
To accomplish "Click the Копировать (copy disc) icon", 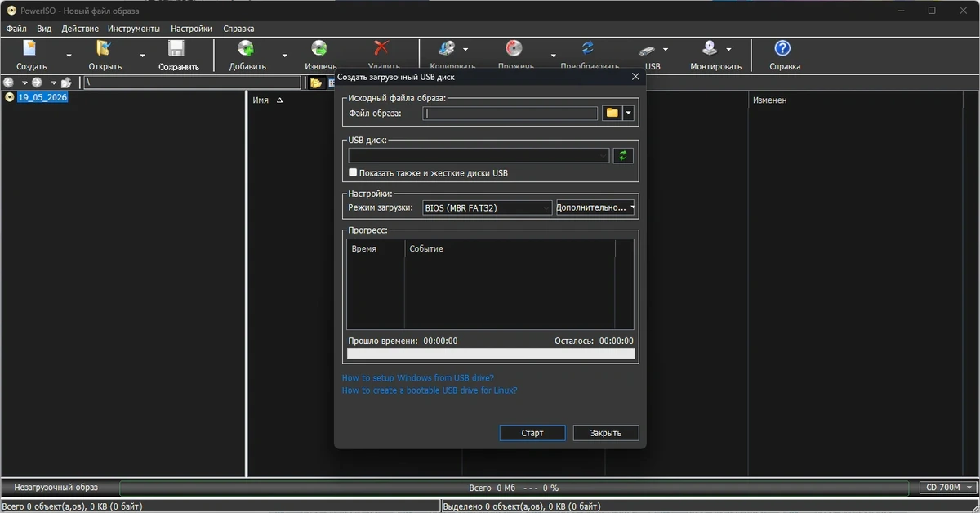I will pyautogui.click(x=447, y=49).
